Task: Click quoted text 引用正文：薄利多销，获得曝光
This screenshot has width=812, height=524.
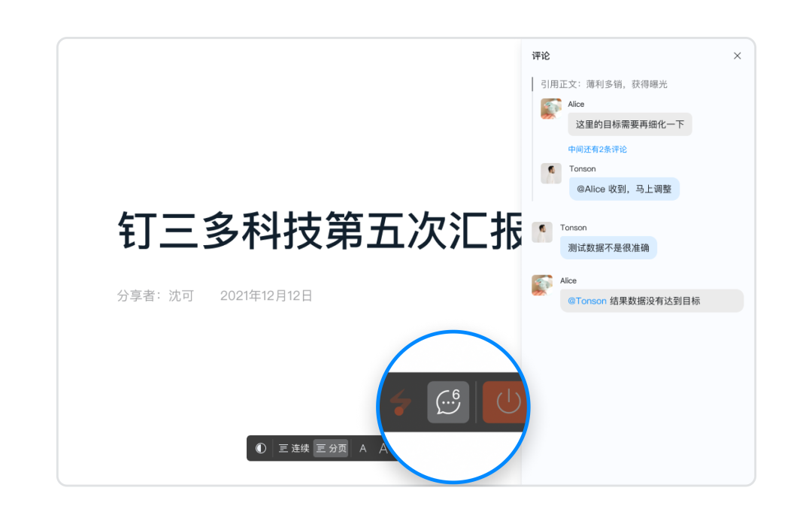Action: coord(604,84)
